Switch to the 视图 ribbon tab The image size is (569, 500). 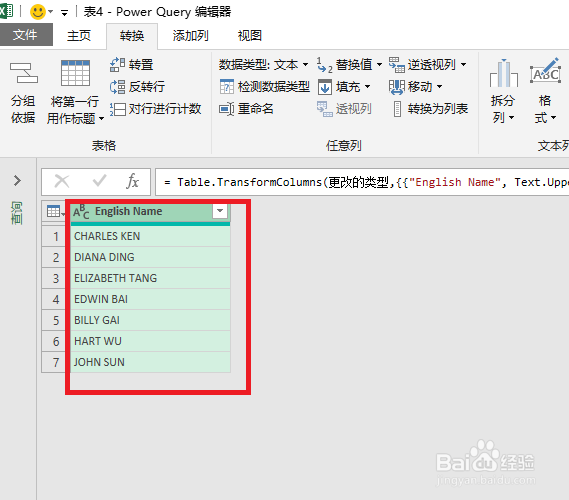[x=250, y=36]
